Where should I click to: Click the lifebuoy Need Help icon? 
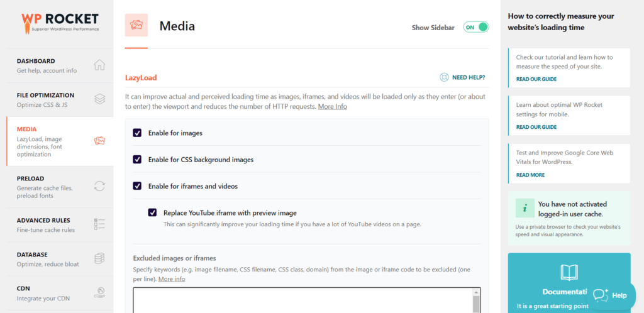pyautogui.click(x=444, y=78)
